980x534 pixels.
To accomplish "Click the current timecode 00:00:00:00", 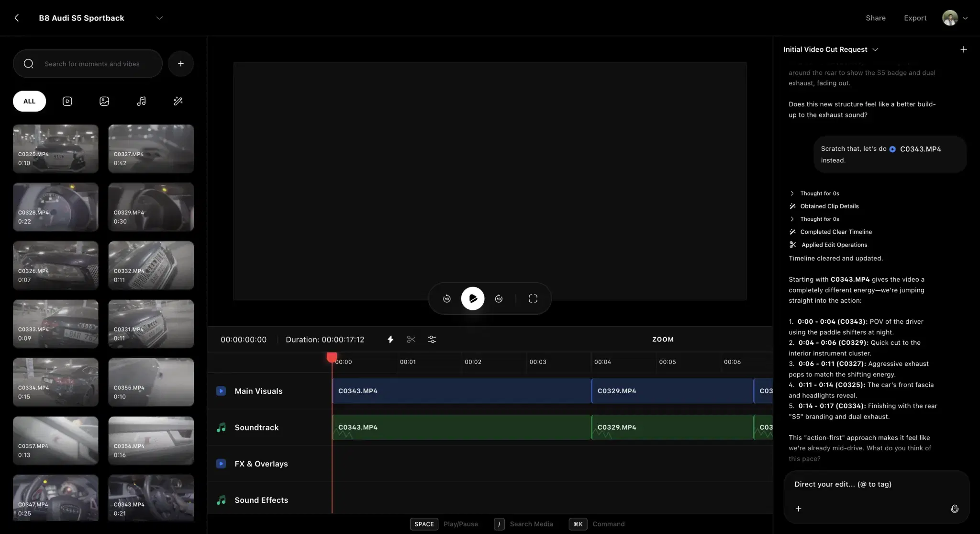I will point(244,340).
